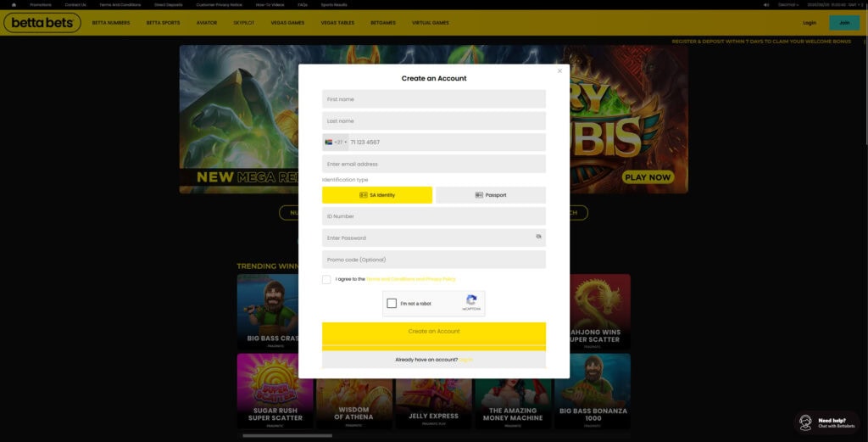Click the Promo code field

pyautogui.click(x=433, y=260)
